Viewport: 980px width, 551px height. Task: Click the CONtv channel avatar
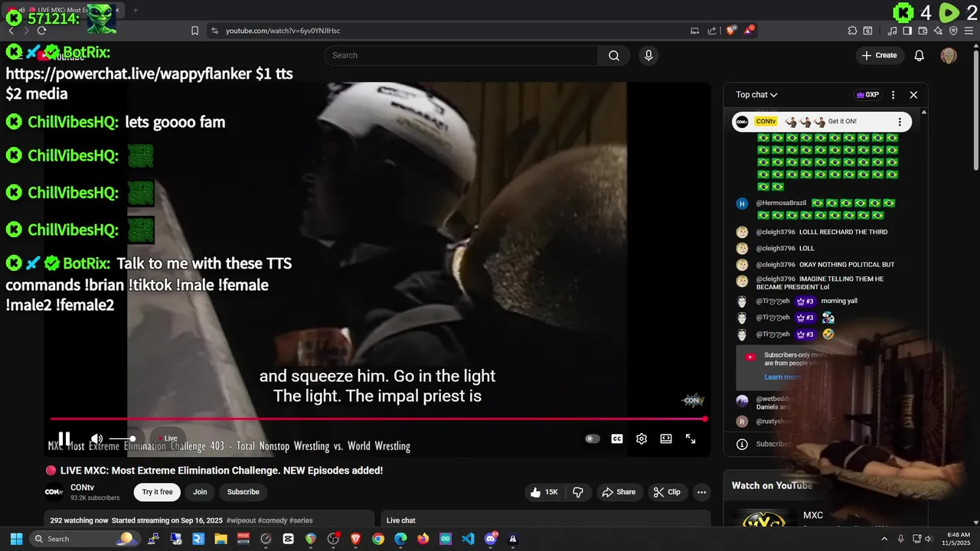coord(54,492)
